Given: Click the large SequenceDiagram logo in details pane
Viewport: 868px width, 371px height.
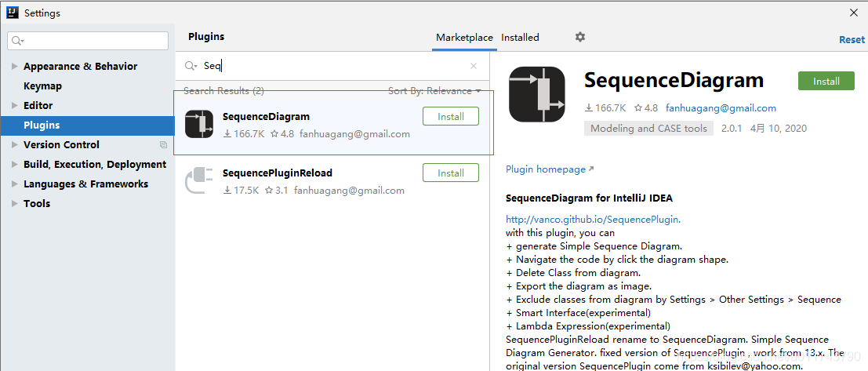Looking at the screenshot, I should click(536, 94).
